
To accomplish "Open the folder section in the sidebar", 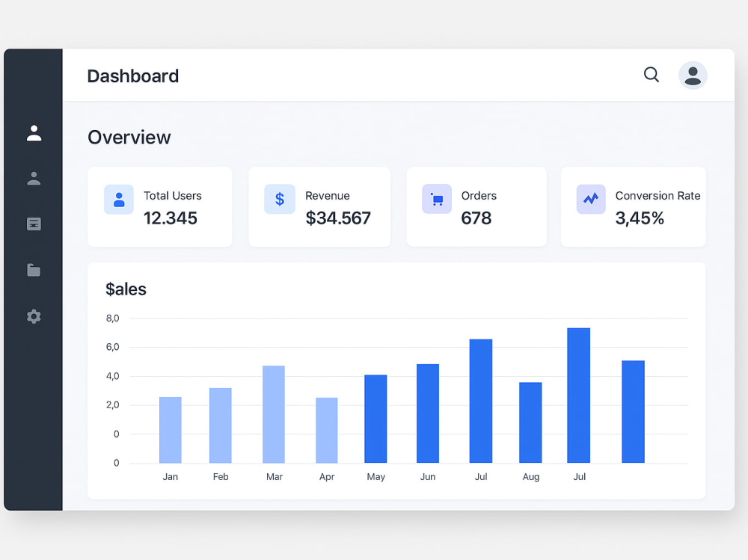I will 34,270.
